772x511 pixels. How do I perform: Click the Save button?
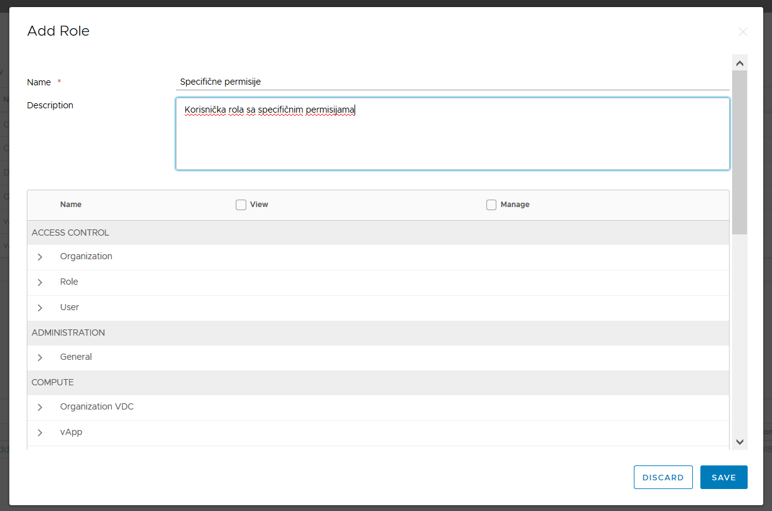723,477
